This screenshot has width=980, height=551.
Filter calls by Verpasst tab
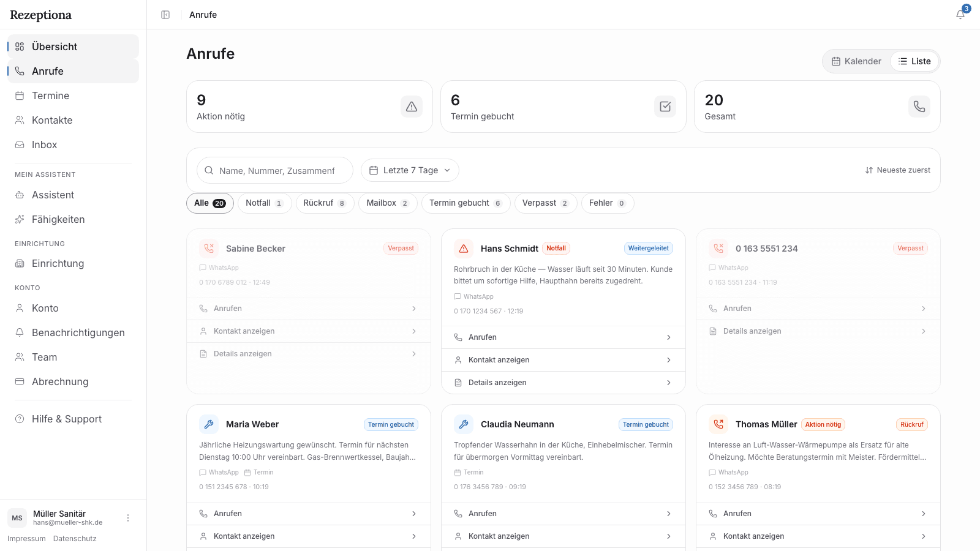(546, 203)
